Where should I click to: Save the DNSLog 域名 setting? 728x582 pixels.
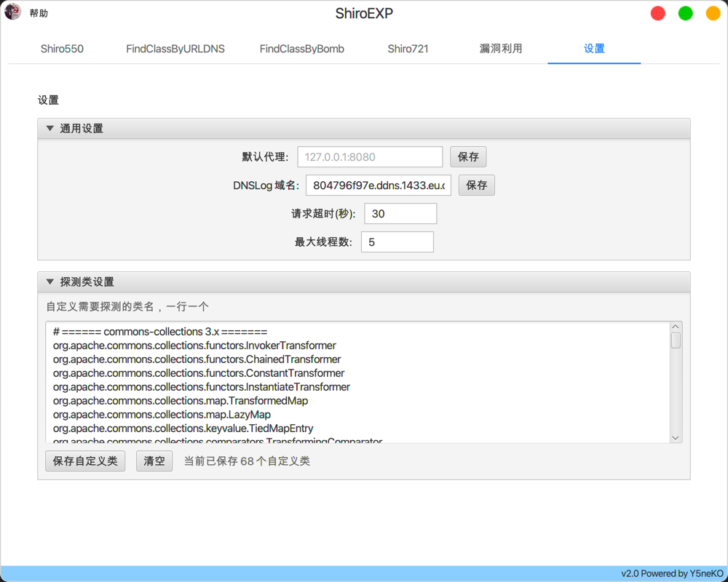(476, 186)
